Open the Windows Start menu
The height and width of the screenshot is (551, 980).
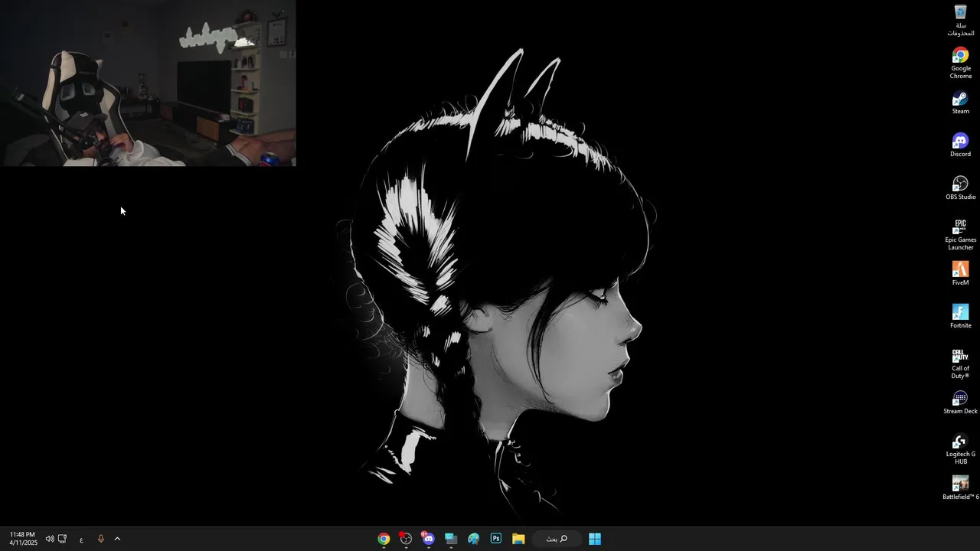coord(595,539)
